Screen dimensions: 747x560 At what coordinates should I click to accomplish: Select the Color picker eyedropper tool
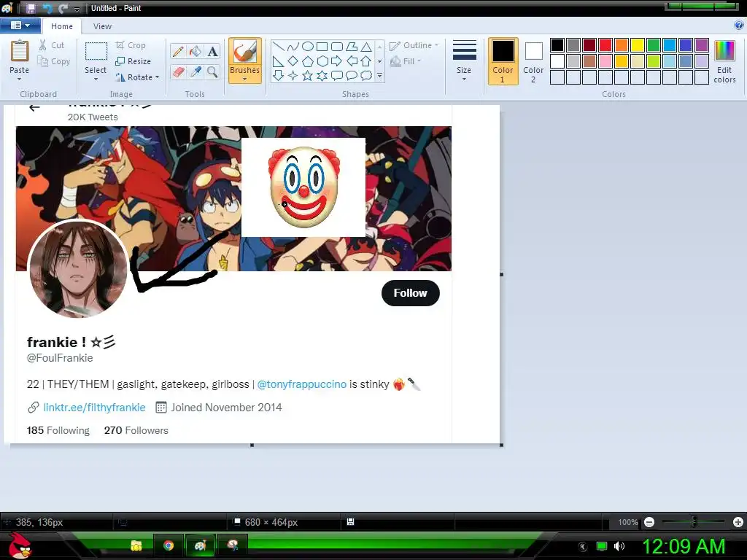click(196, 72)
